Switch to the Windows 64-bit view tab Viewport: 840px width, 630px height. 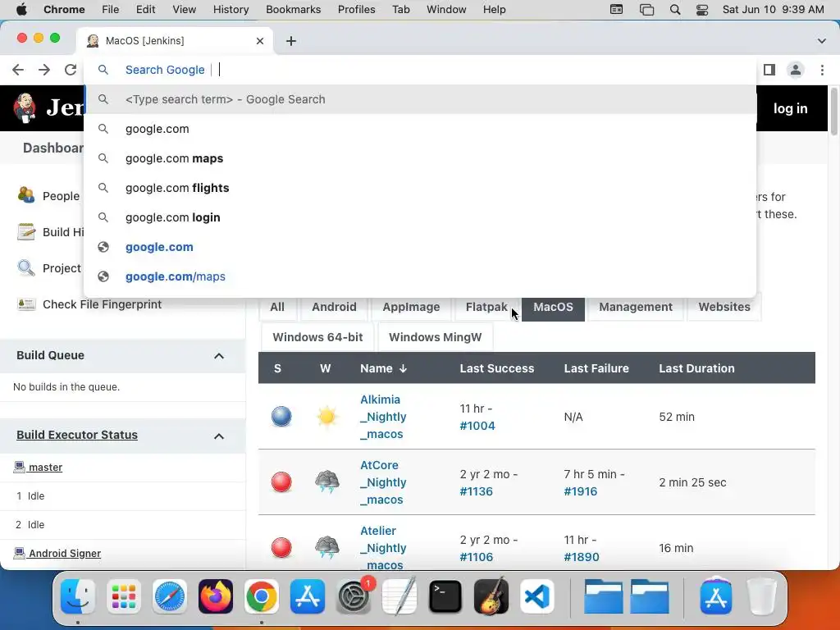(317, 337)
